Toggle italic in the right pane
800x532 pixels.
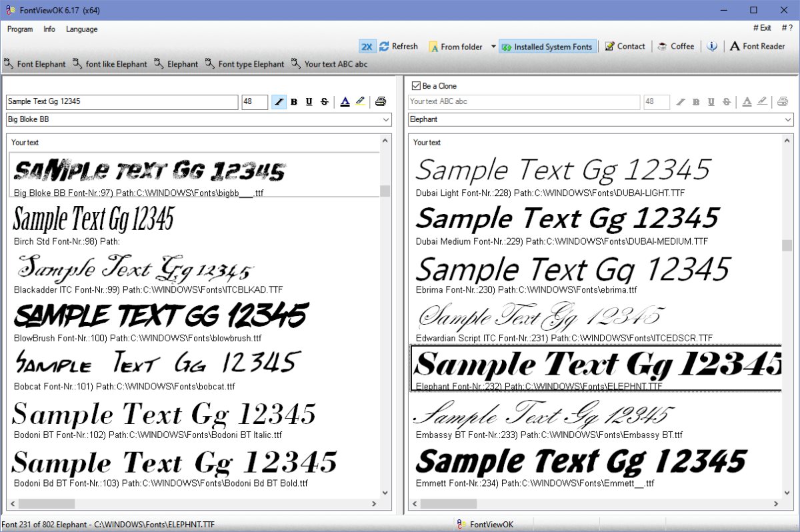[681, 102]
